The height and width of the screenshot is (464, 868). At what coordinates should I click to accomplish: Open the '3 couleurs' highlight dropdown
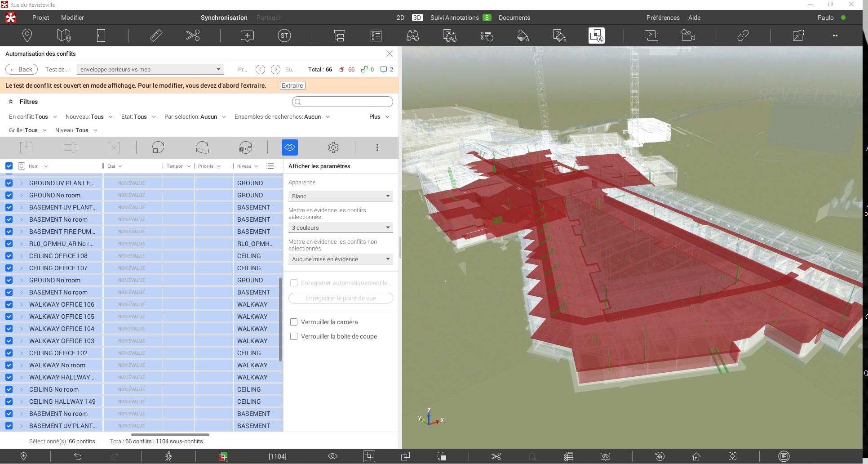[340, 228]
